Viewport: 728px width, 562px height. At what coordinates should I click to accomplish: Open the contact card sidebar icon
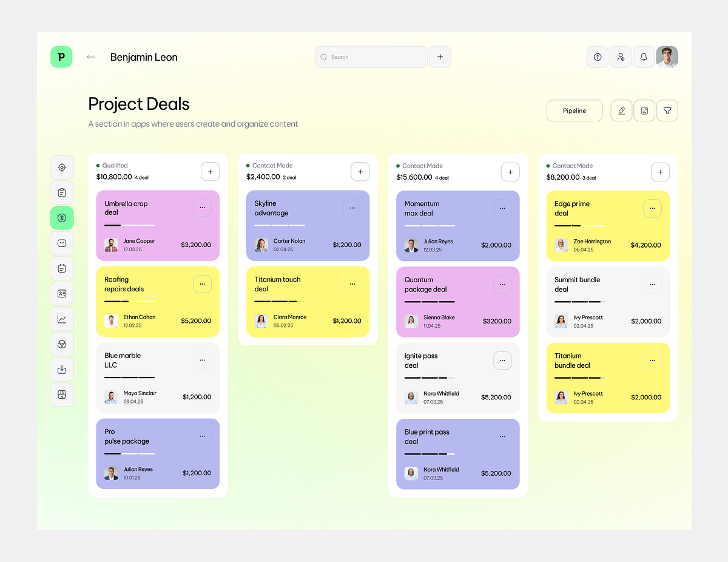[x=62, y=294]
